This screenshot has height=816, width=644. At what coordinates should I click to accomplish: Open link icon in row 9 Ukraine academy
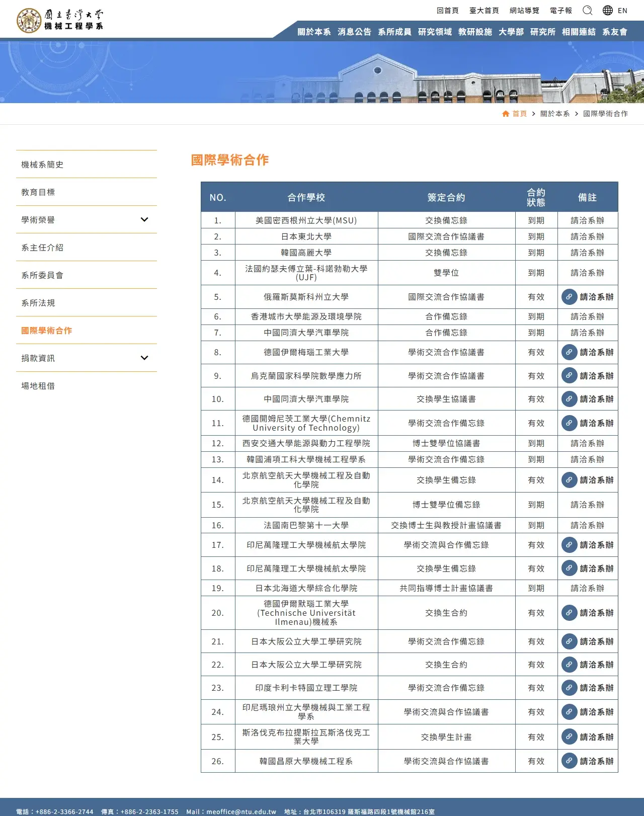(569, 375)
